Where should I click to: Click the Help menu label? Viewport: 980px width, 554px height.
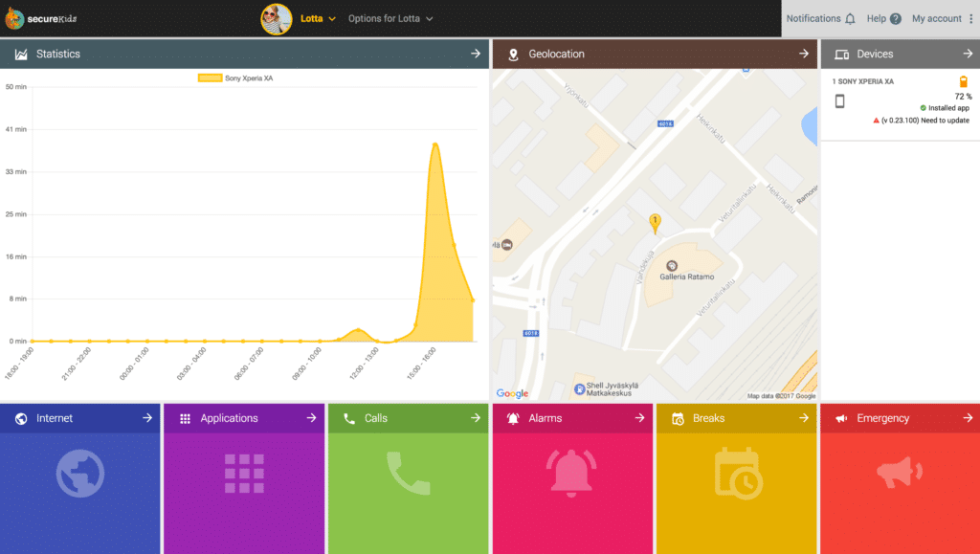[x=877, y=19]
